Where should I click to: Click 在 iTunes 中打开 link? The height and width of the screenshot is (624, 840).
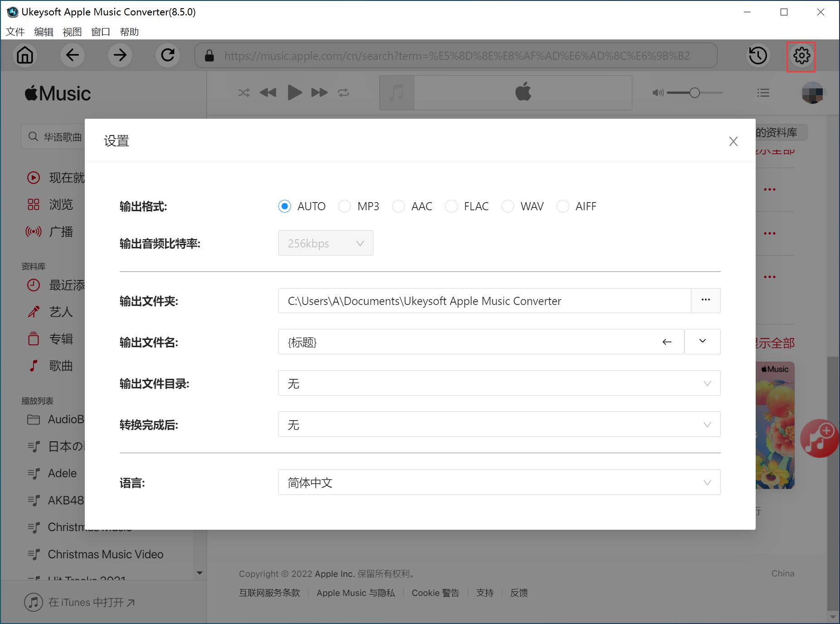coord(80,602)
